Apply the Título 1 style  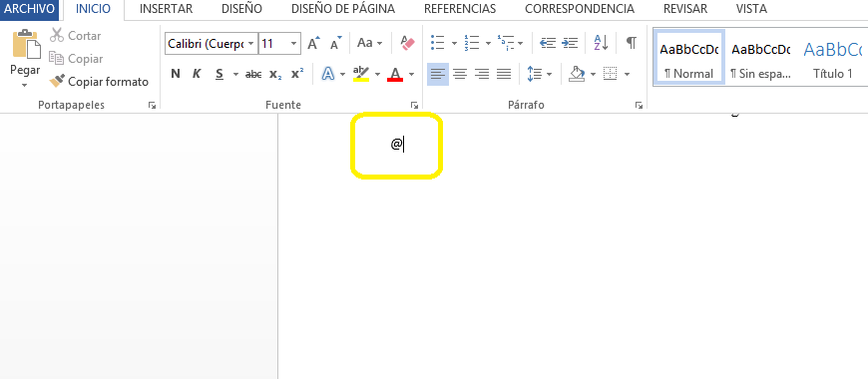click(832, 58)
